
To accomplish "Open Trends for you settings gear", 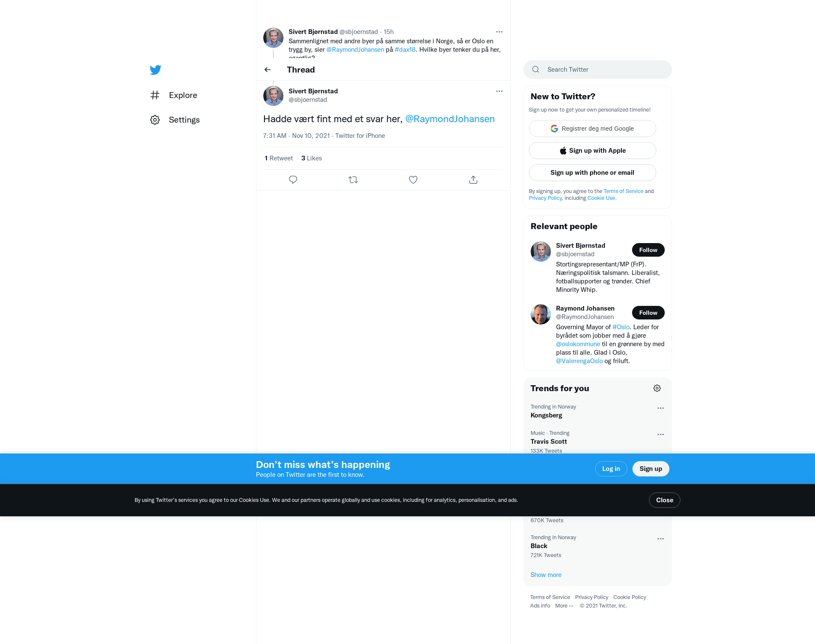I will [x=657, y=388].
